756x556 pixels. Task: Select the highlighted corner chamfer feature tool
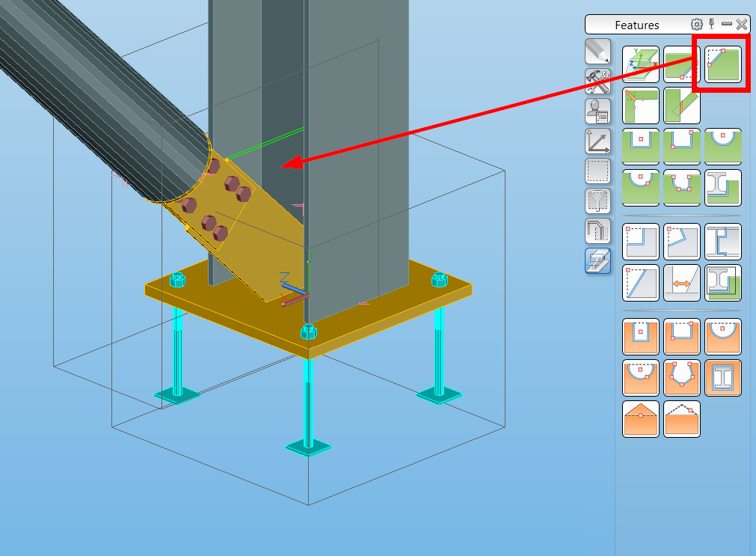click(x=722, y=64)
